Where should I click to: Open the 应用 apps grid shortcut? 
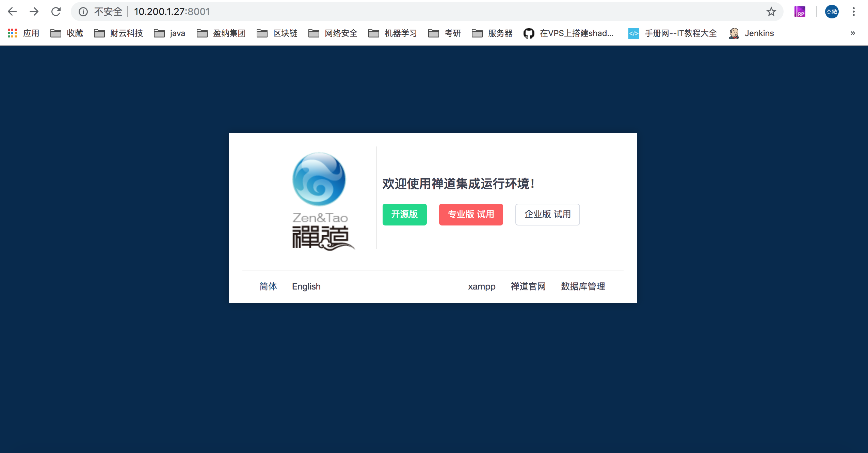pos(23,33)
